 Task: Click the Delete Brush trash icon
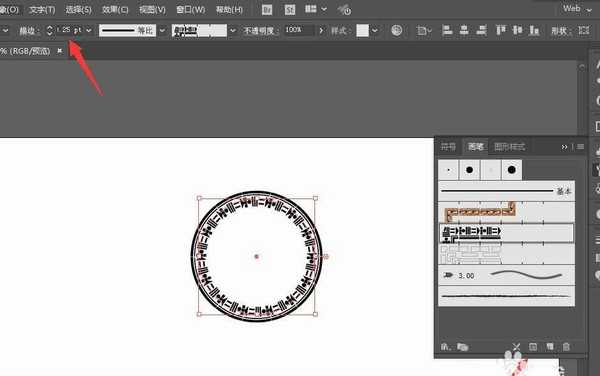coord(566,347)
